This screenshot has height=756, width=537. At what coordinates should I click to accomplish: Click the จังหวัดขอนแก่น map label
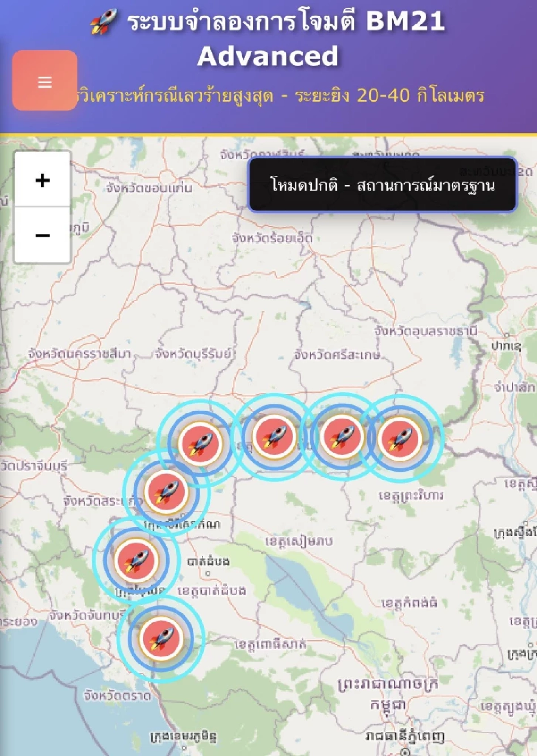point(149,187)
